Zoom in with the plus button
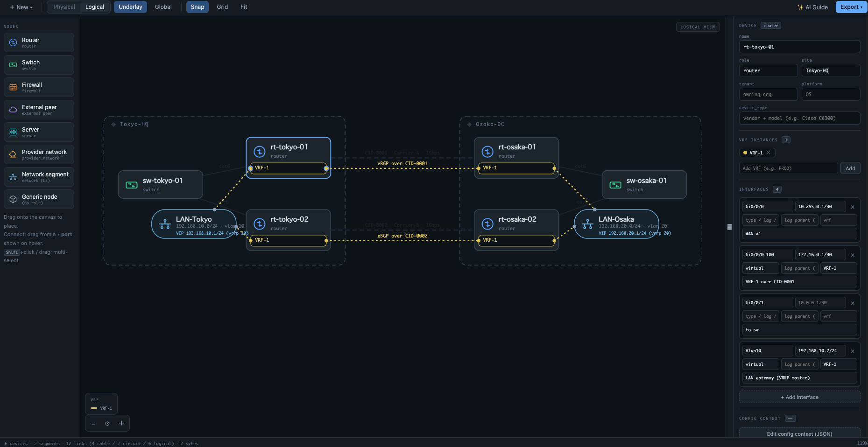 pyautogui.click(x=121, y=423)
